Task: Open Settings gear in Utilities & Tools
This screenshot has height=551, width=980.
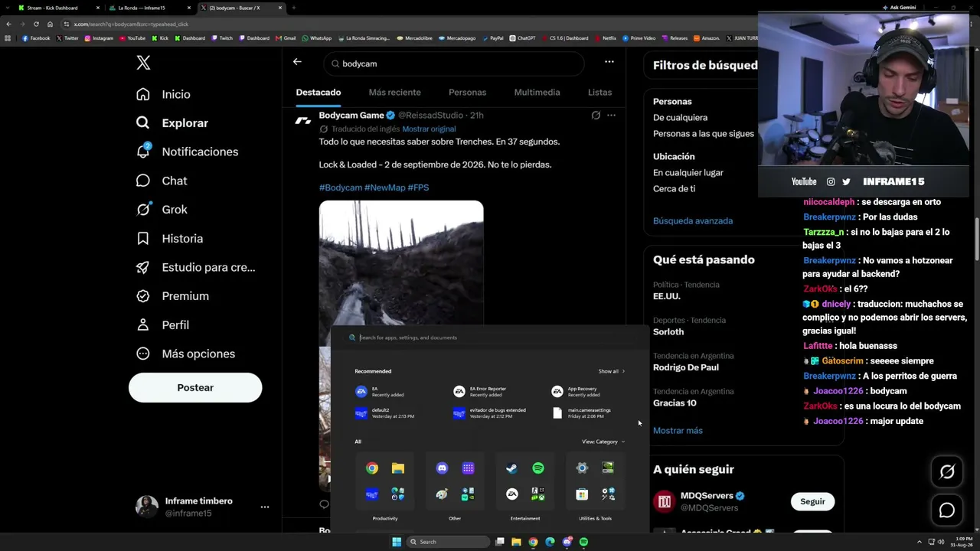Action: click(582, 468)
